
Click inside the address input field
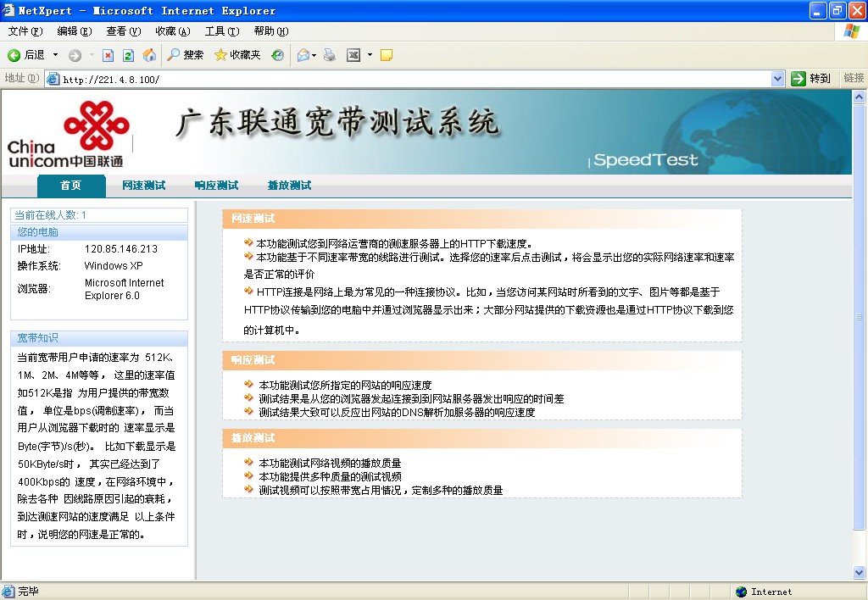[x=339, y=78]
